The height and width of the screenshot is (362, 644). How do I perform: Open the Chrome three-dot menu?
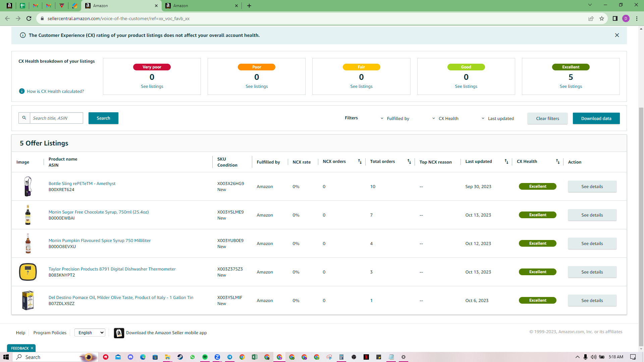(637, 18)
